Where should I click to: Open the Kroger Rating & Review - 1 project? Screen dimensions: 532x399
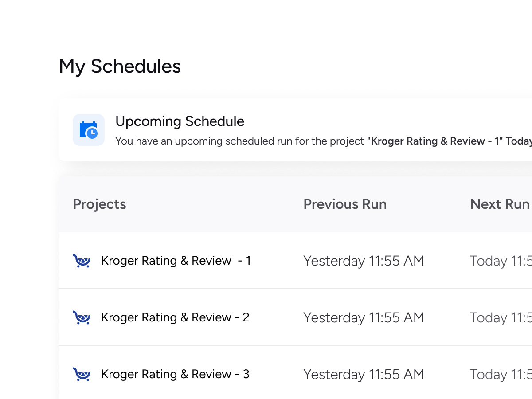pyautogui.click(x=176, y=261)
